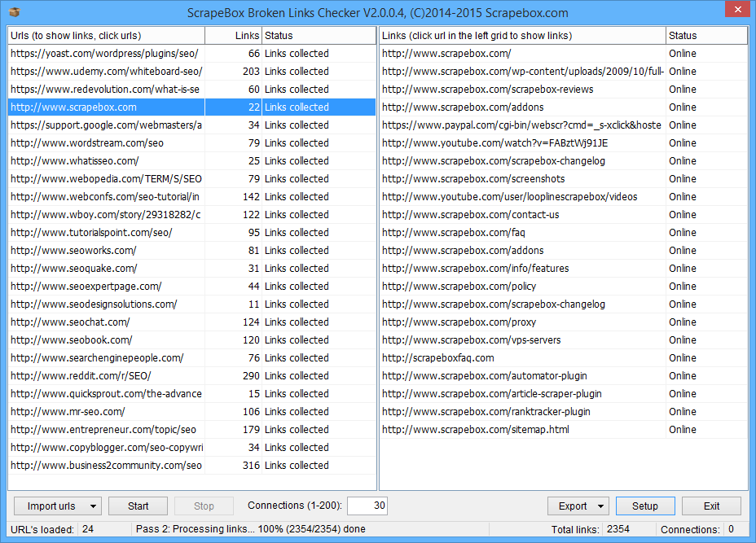Select the seochat.com url row

pyautogui.click(x=191, y=322)
